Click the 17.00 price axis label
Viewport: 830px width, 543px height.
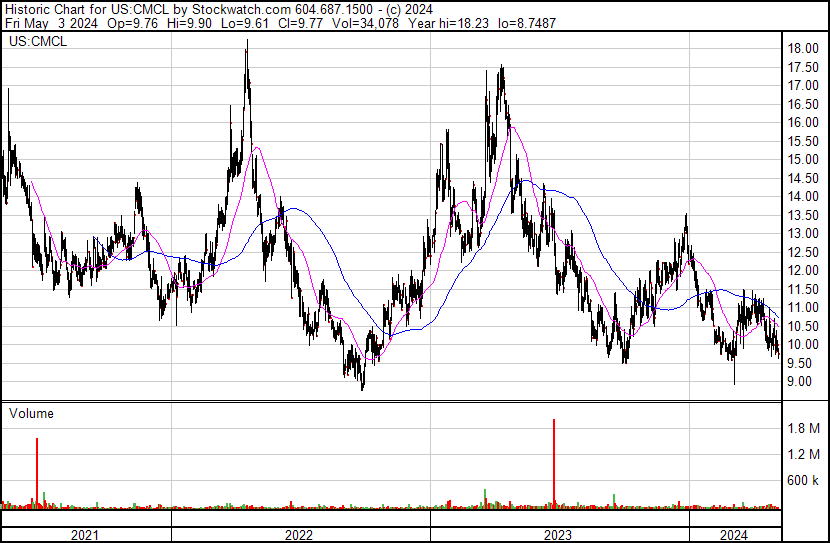[x=803, y=86]
